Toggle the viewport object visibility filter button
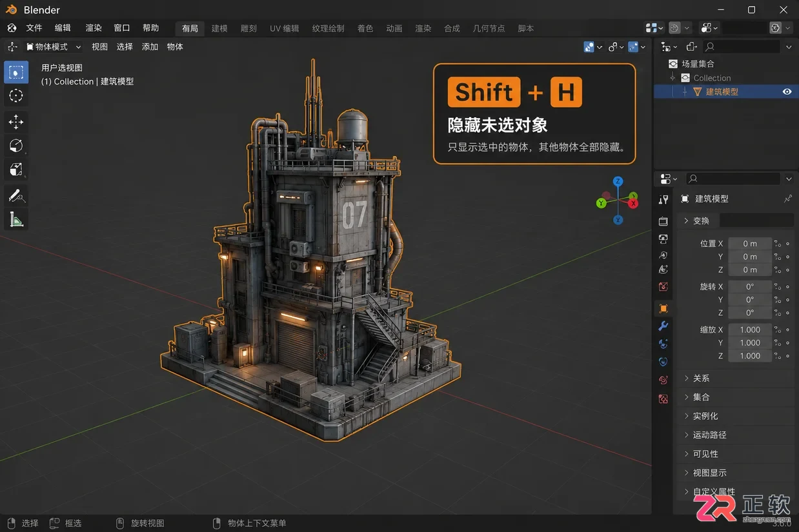This screenshot has height=532, width=799. tap(589, 46)
